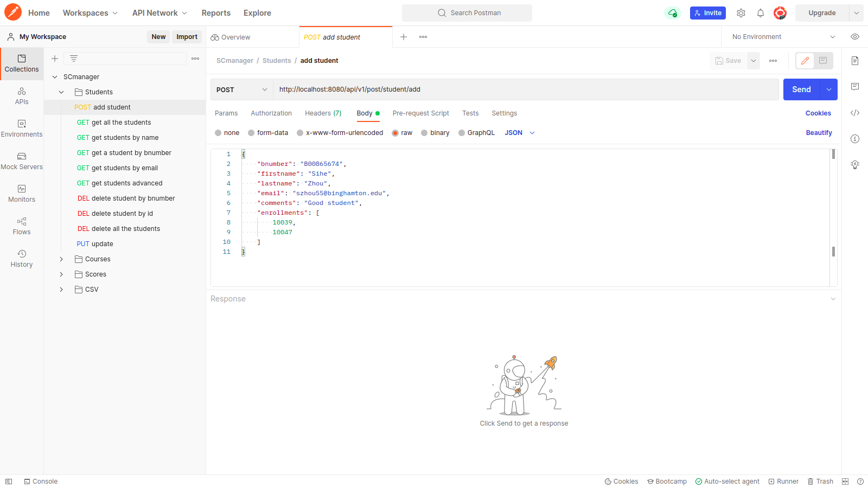This screenshot has height=488, width=868.
Task: Collapse the Students folder
Action: [x=61, y=92]
